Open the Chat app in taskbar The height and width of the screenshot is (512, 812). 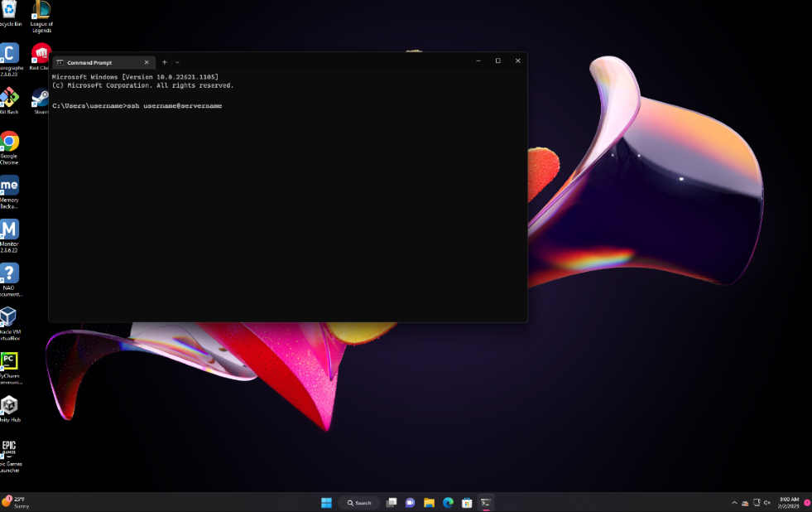pos(411,503)
